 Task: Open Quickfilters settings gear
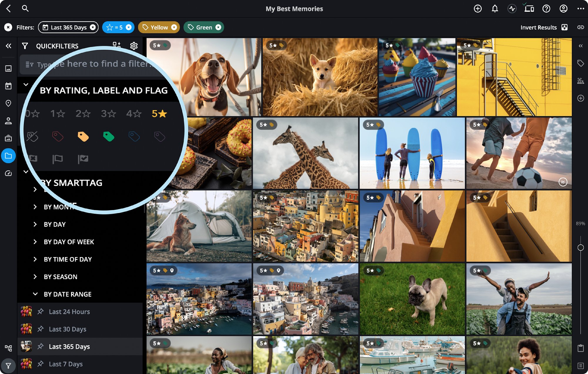(x=134, y=46)
